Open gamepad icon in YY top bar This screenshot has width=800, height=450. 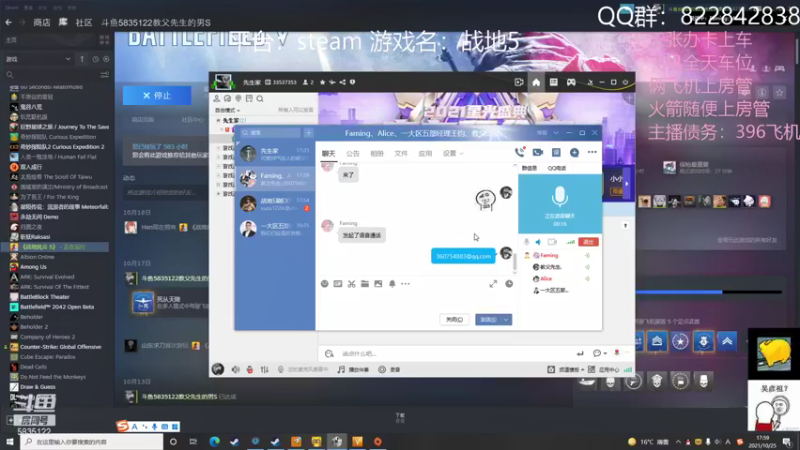[x=571, y=82]
